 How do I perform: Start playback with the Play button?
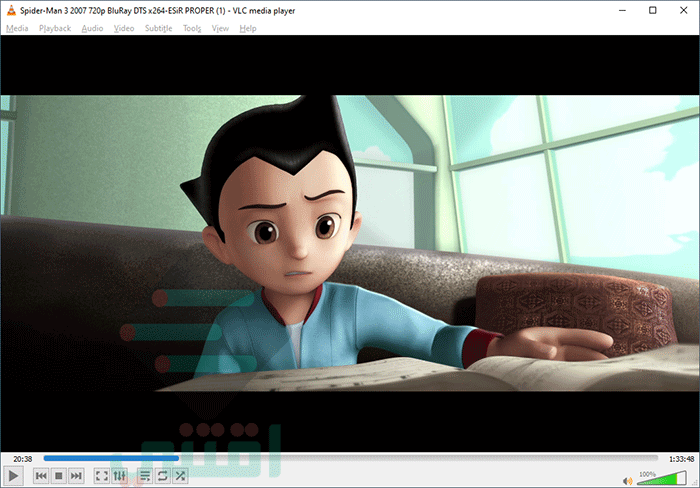coord(13,476)
